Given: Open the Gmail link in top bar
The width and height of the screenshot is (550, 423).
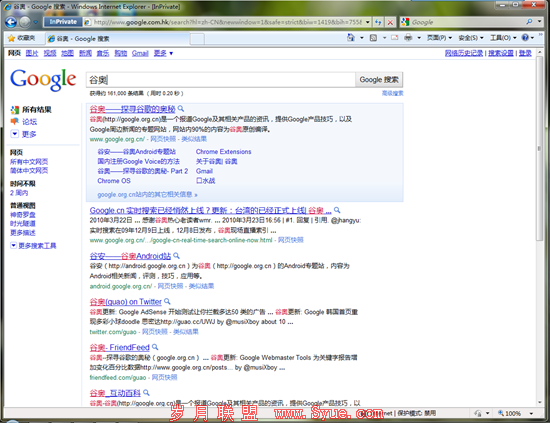Looking at the screenshot, I should [140, 53].
